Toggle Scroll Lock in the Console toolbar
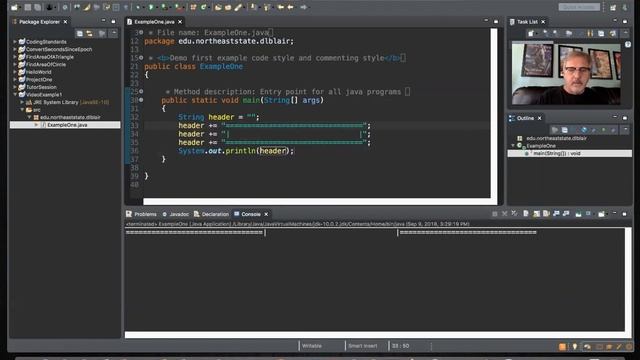 (536, 214)
